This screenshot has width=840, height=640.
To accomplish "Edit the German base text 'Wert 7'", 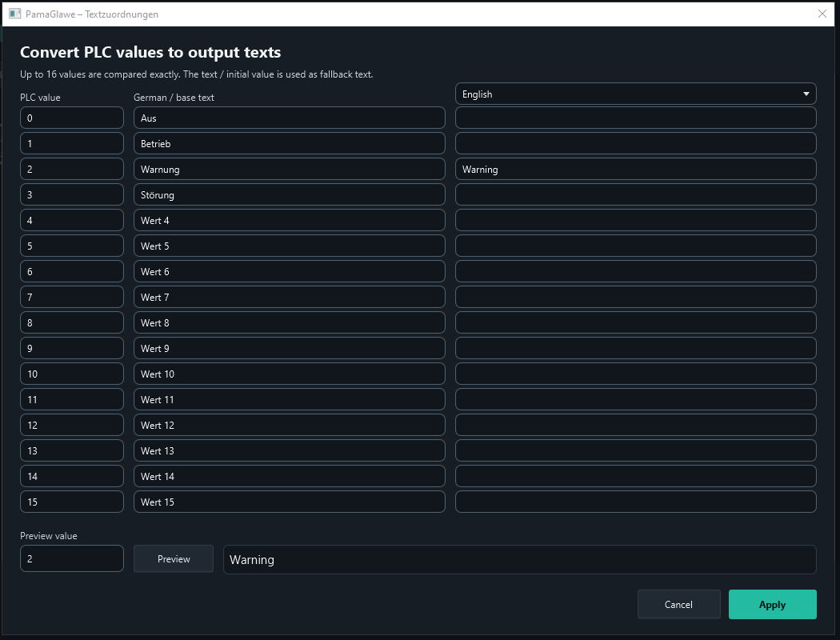I will click(x=290, y=297).
